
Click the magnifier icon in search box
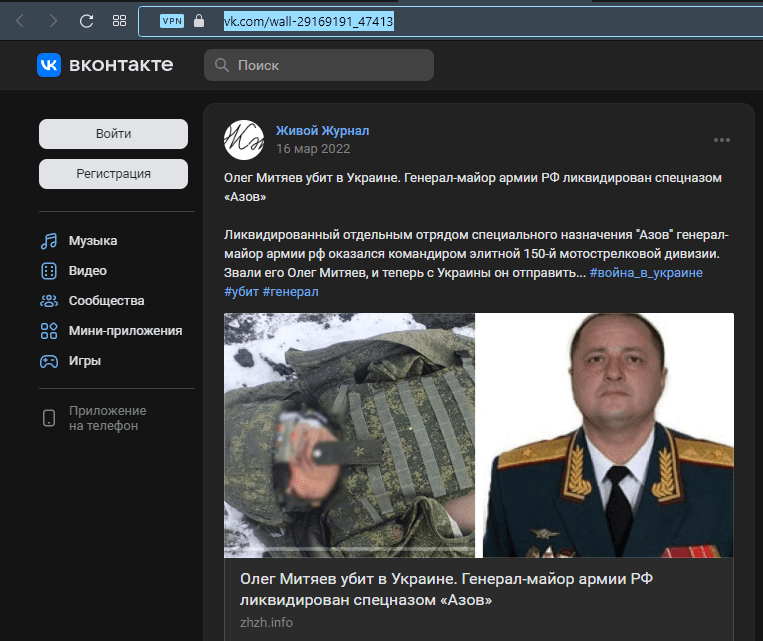click(222, 65)
